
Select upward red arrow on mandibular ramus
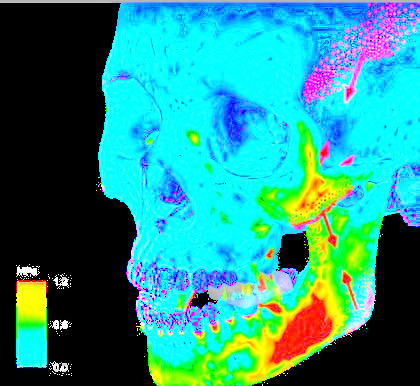350,290
